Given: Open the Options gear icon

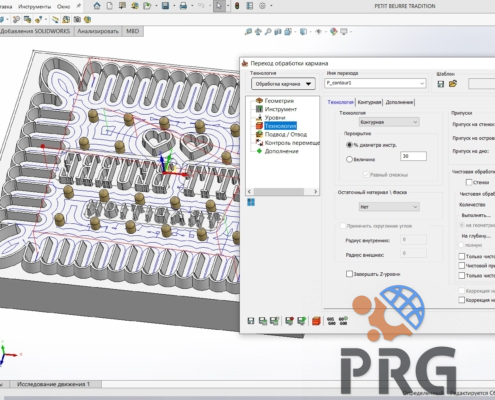Looking at the screenshot, I should click(262, 6).
